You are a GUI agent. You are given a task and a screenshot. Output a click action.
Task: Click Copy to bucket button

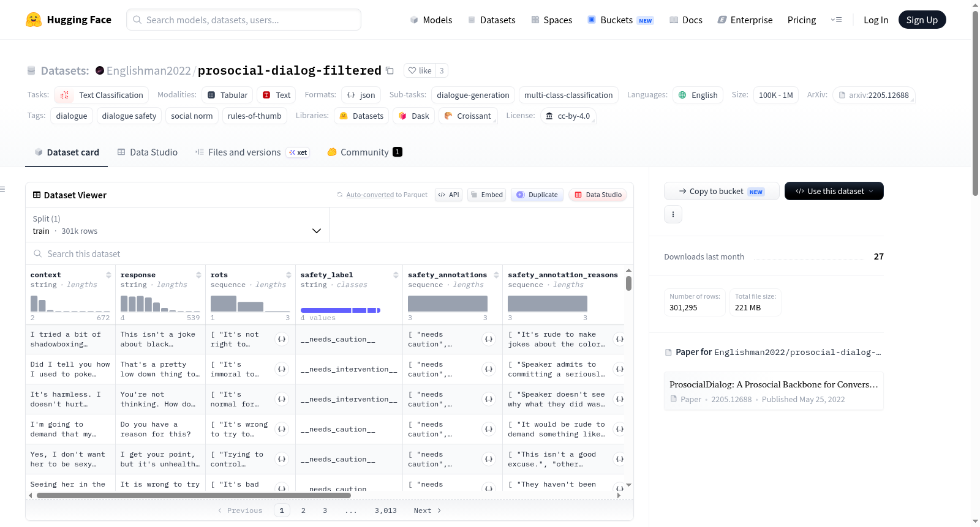[722, 191]
